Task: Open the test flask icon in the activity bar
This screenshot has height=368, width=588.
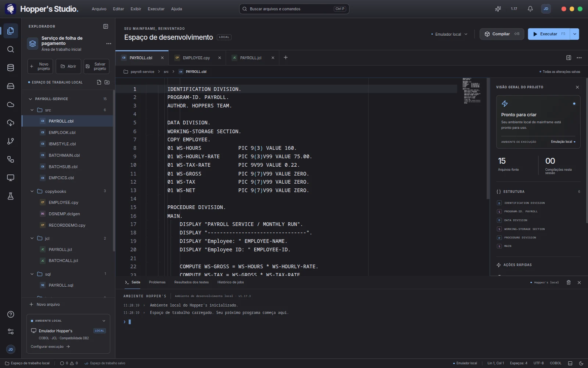Action: click(x=11, y=196)
